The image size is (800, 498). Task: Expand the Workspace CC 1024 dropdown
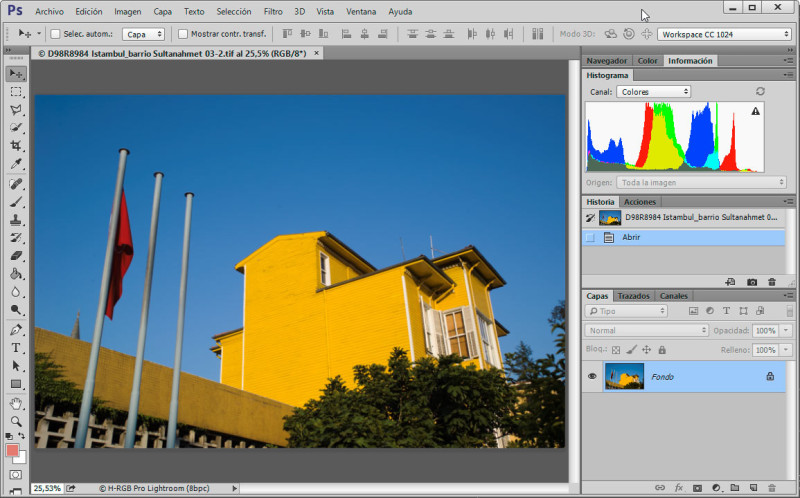coord(723,34)
